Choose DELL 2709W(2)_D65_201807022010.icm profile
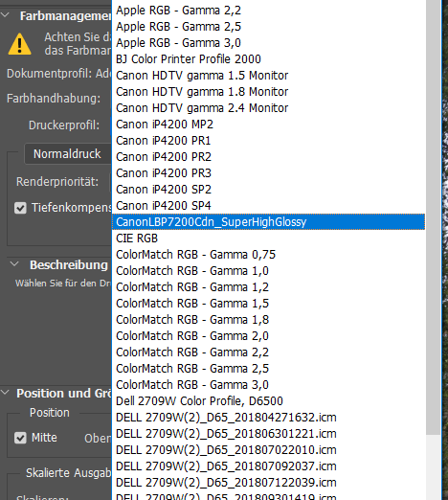 tap(269, 450)
